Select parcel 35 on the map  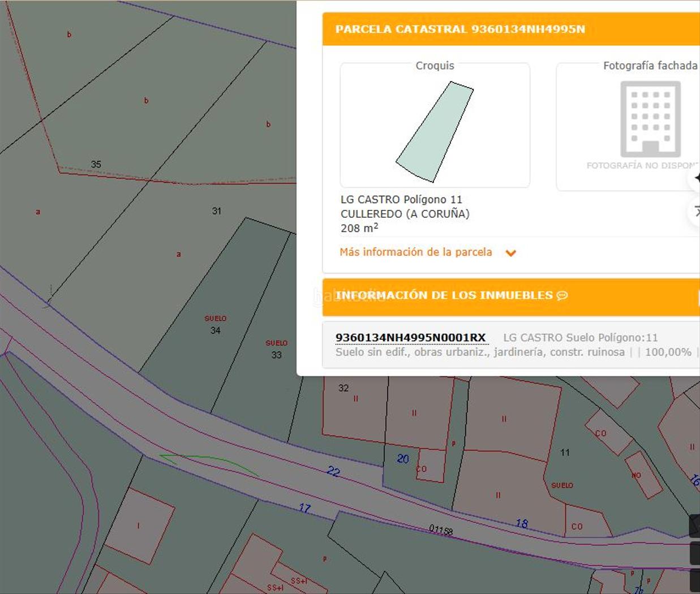[96, 165]
